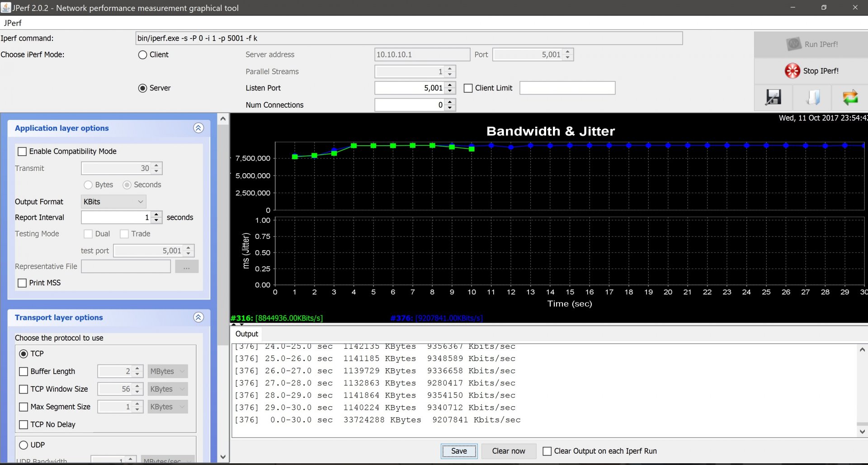The image size is (868, 465).
Task: Enable Max Segment Size checkbox
Action: pyautogui.click(x=24, y=407)
